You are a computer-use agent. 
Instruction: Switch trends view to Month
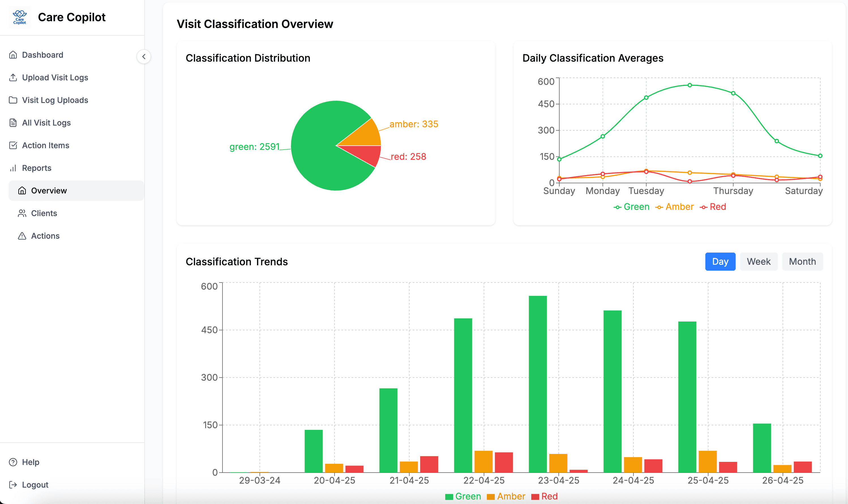(802, 262)
